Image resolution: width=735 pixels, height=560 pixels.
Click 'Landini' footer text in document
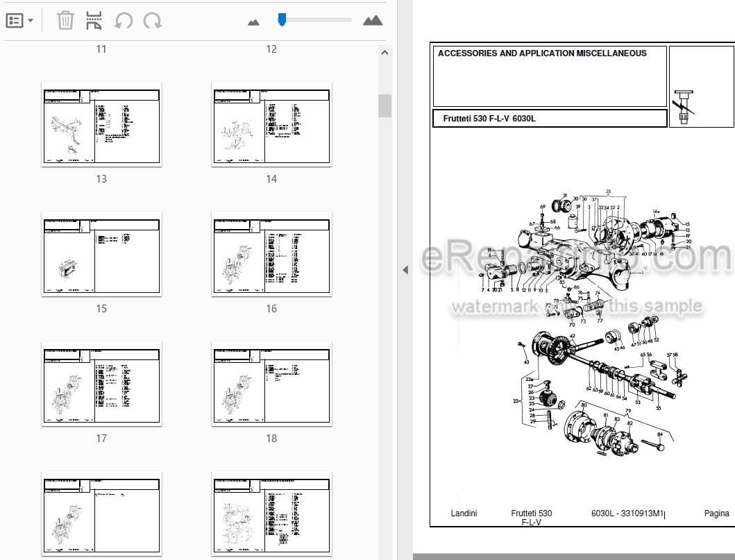(464, 513)
